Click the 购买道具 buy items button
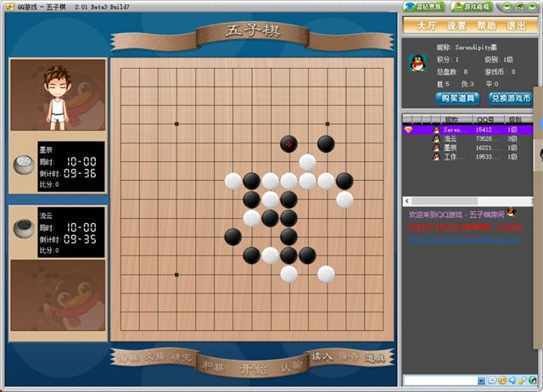Viewport: 543px width, 392px height. [457, 98]
